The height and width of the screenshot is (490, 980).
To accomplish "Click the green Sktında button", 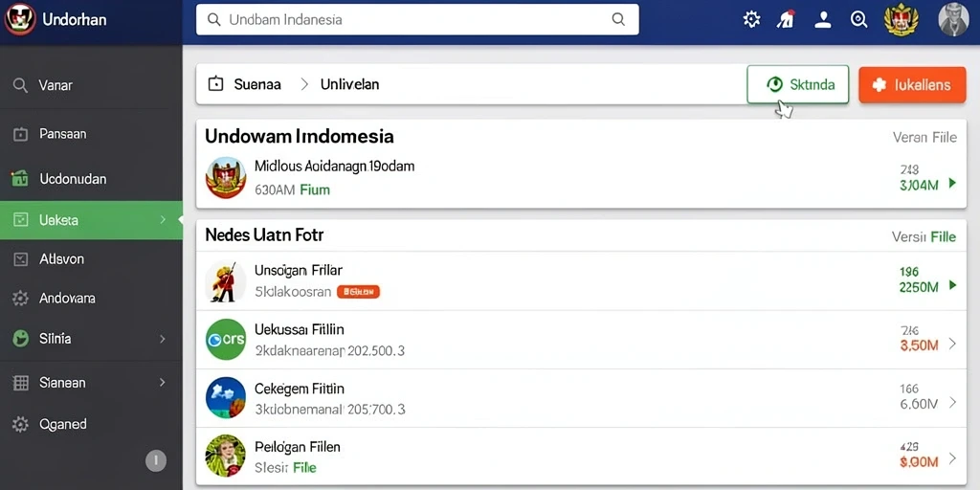I will (797, 84).
